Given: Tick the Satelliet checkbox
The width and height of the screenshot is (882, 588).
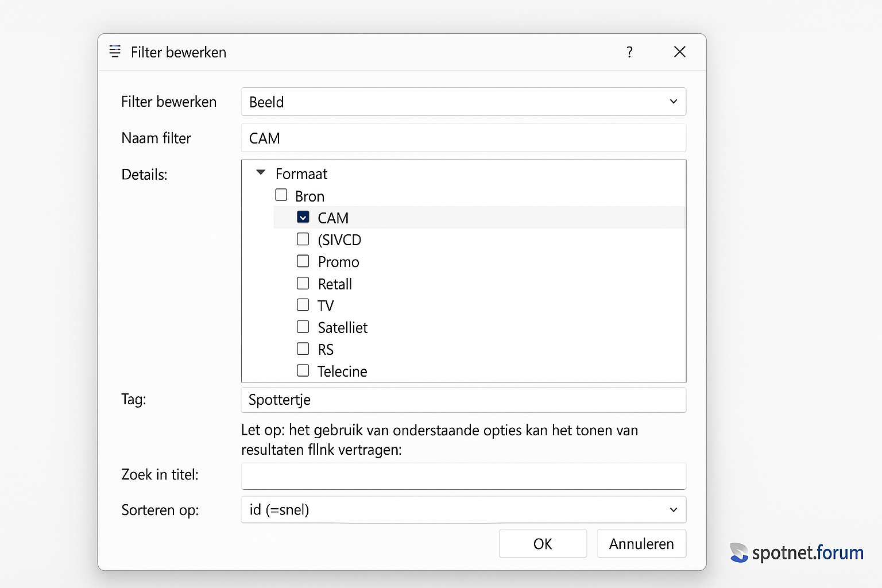Looking at the screenshot, I should 303,327.
